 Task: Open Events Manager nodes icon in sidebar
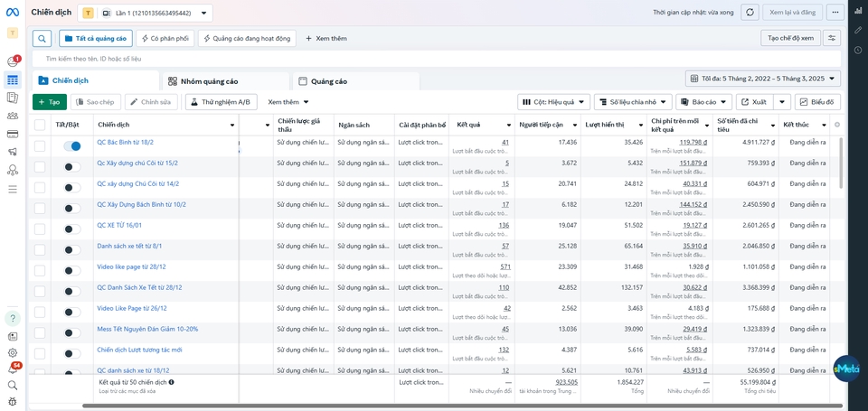(12, 171)
